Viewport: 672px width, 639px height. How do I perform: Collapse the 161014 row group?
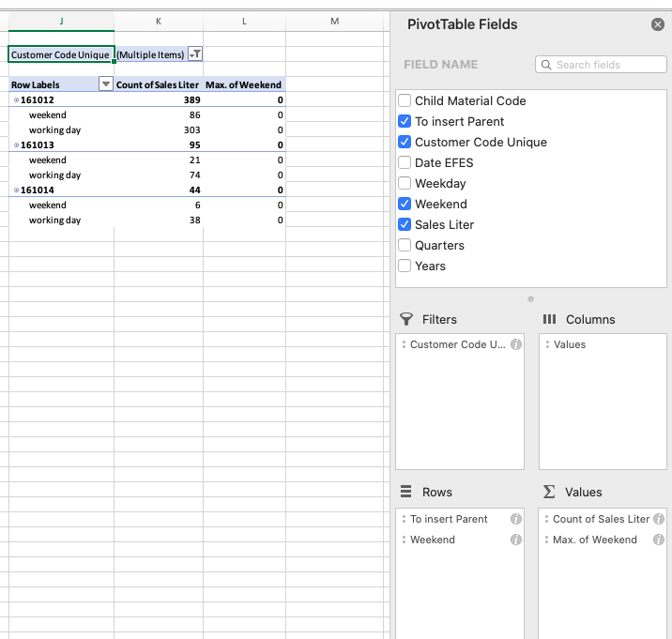click(x=16, y=190)
